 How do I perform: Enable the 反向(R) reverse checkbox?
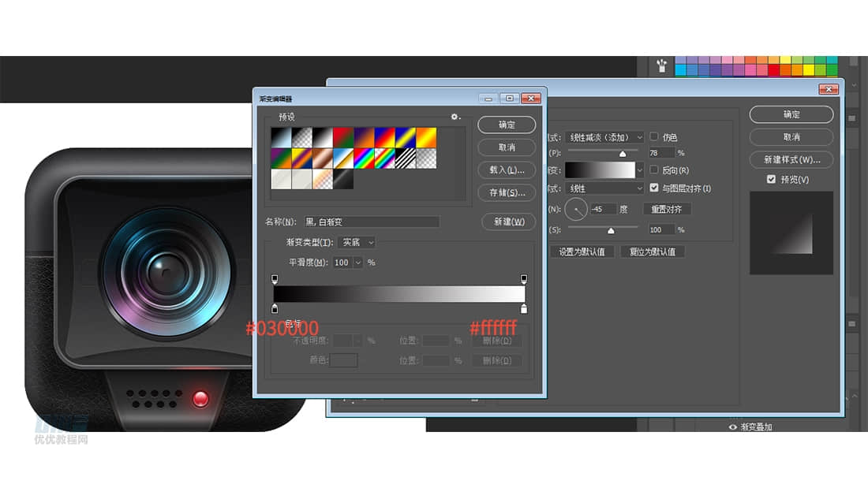pyautogui.click(x=654, y=169)
